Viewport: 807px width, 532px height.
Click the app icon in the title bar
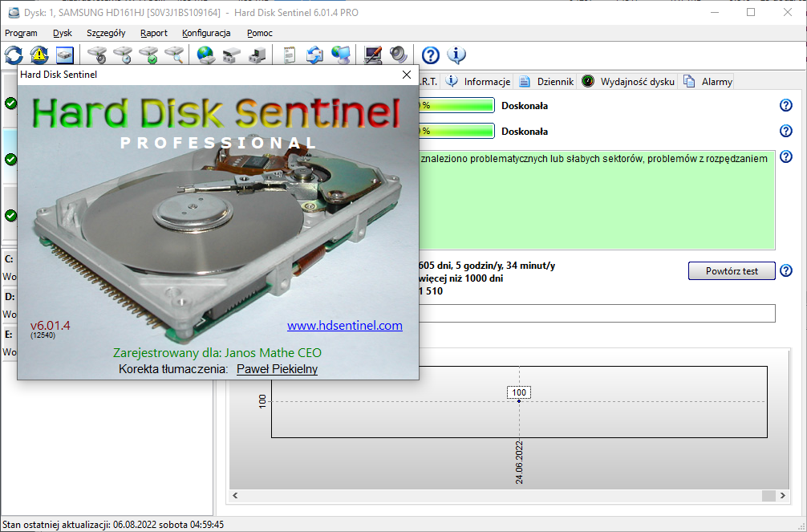(14, 12)
